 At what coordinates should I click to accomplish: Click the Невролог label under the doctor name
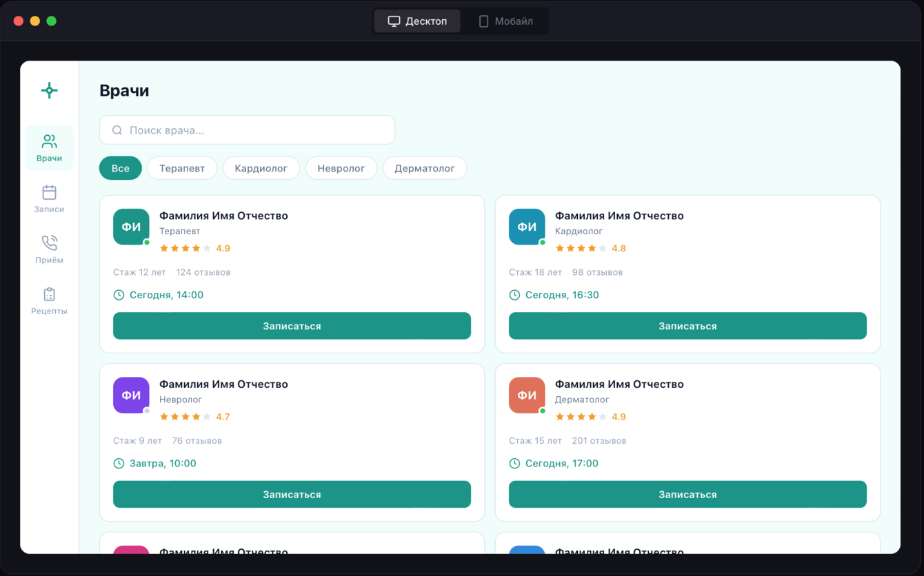click(181, 400)
